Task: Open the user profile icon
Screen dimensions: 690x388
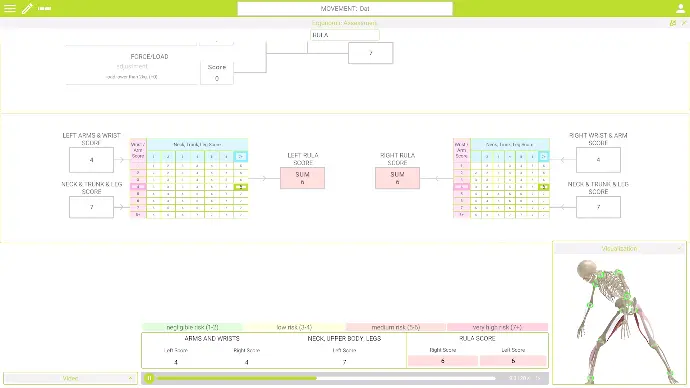Action: [680, 8]
